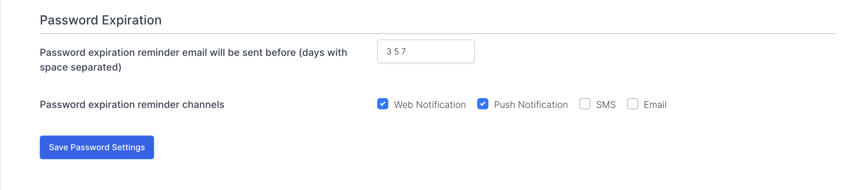Click the Email label text
The image size is (868, 190).
pos(655,105)
